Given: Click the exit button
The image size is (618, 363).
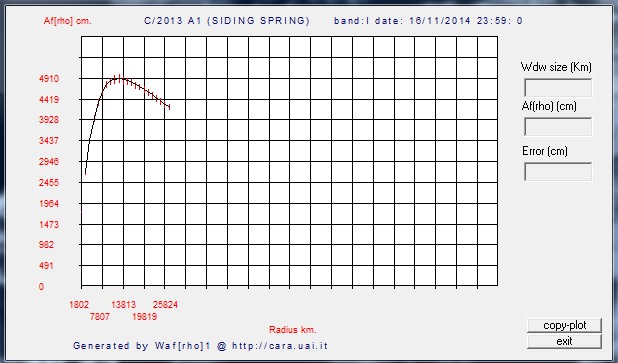Looking at the screenshot, I should pyautogui.click(x=564, y=341).
